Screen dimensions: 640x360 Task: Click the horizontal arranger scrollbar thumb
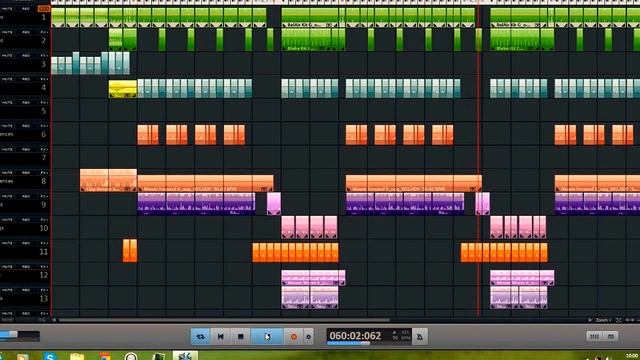click(x=224, y=320)
